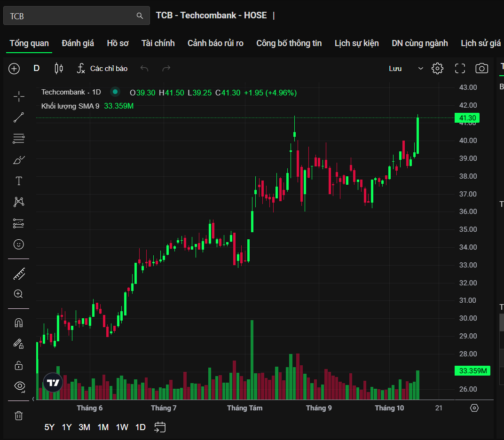The image size is (504, 440).
Task: Click the TCB stock search field
Action: 71,16
